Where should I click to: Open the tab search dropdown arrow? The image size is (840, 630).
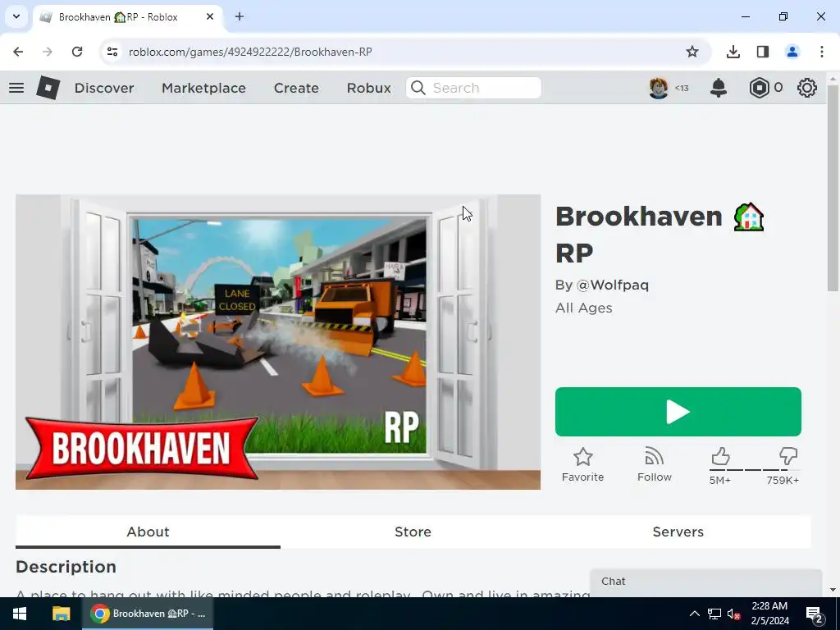(x=16, y=16)
